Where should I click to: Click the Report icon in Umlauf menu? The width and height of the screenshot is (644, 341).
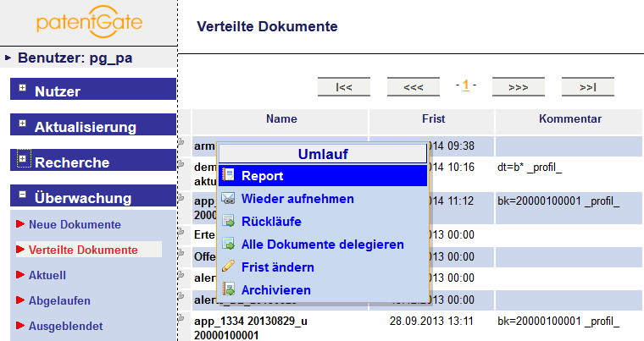227,176
